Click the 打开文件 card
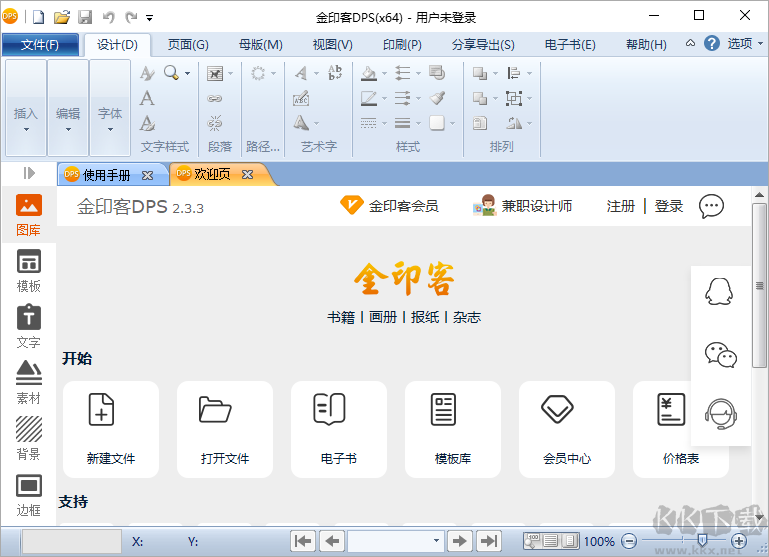This screenshot has height=557, width=769. (225, 430)
